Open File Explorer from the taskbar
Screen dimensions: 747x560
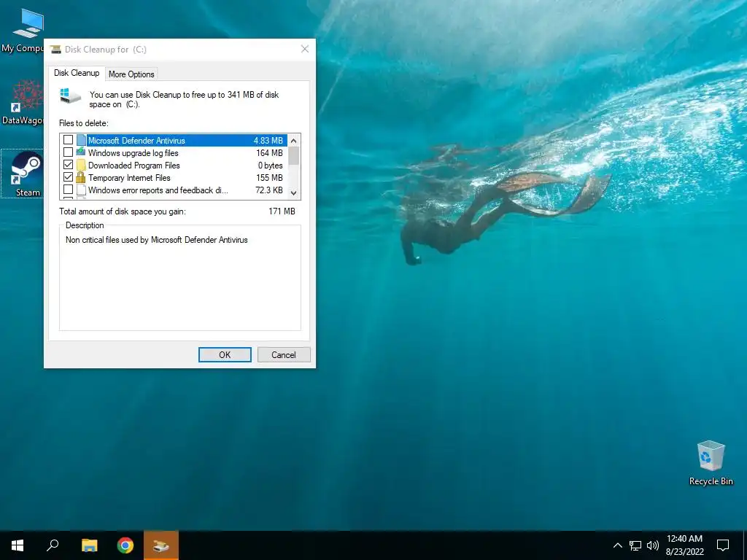(x=89, y=545)
